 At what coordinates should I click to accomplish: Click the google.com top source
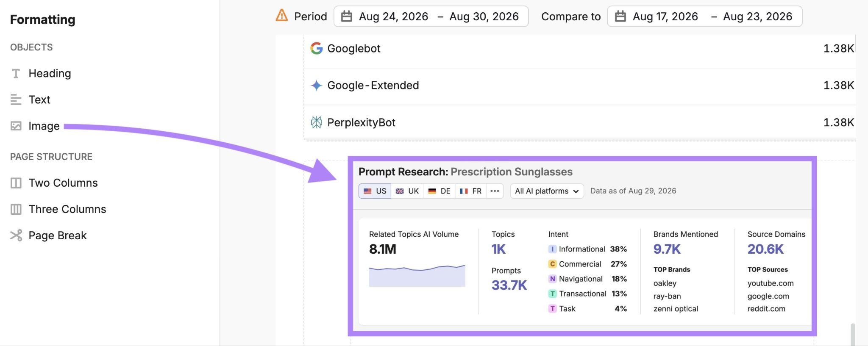(768, 296)
